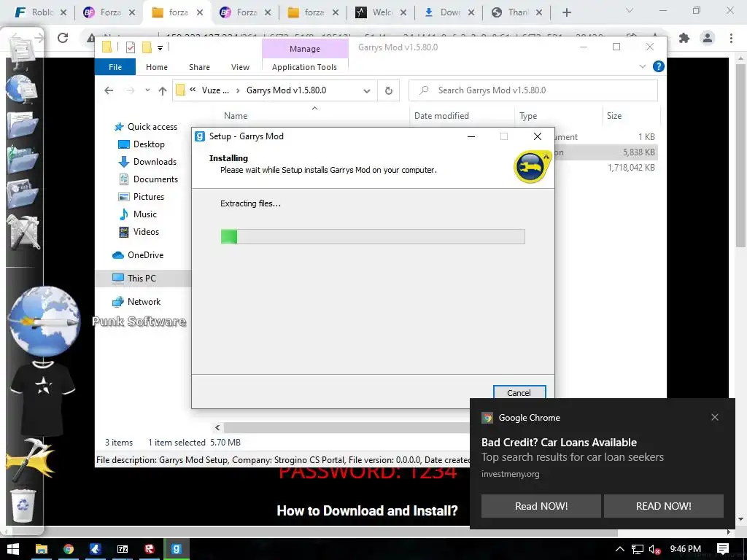This screenshot has height=560, width=747.
Task: Click the muted volume tray icon
Action: coord(655,550)
